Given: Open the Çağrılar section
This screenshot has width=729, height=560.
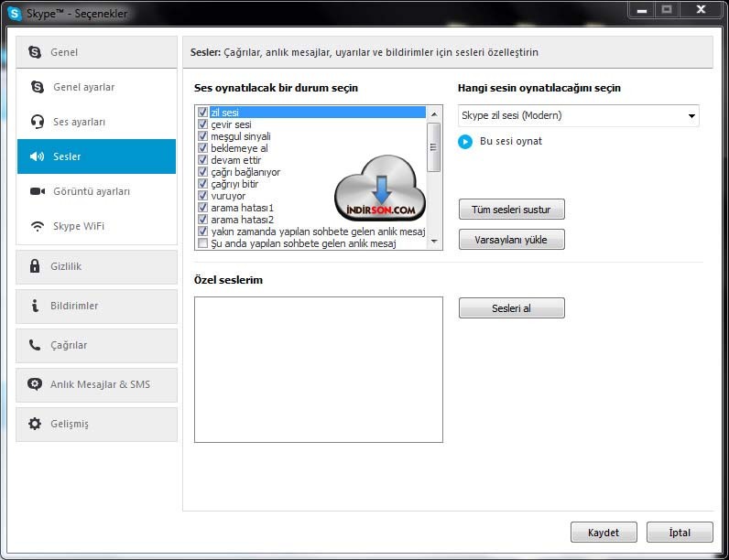Looking at the screenshot, I should (x=97, y=346).
